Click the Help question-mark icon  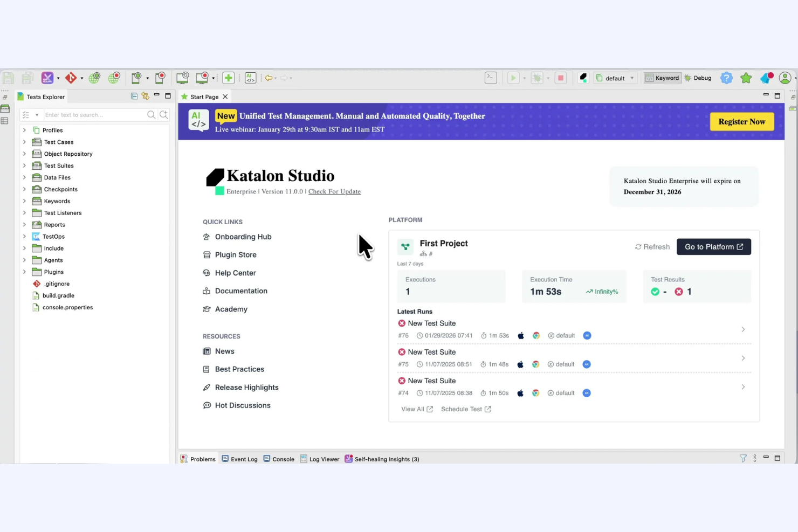point(726,78)
